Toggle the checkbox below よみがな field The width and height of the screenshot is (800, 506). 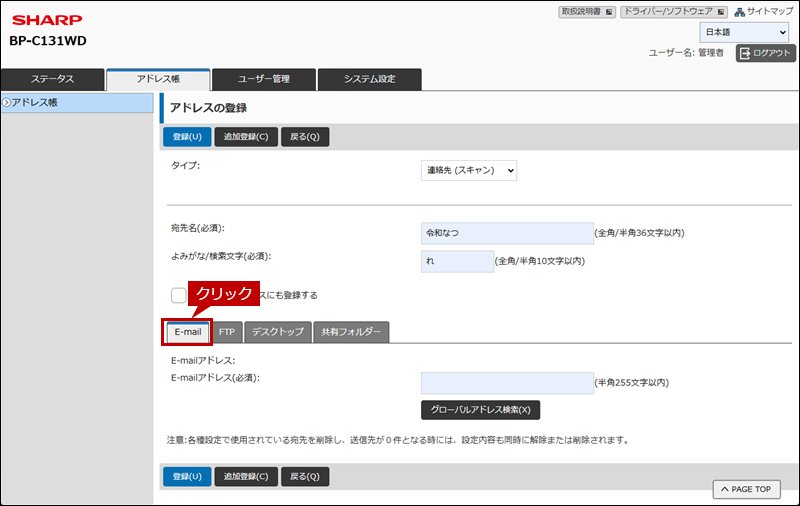pyautogui.click(x=178, y=295)
